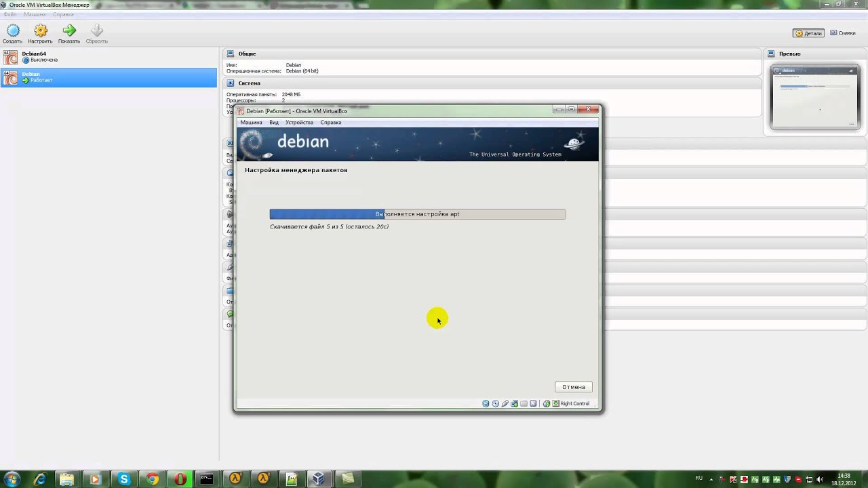Screen dimensions: 868x488
Task: Click the apt configuration progress bar
Action: click(x=418, y=214)
